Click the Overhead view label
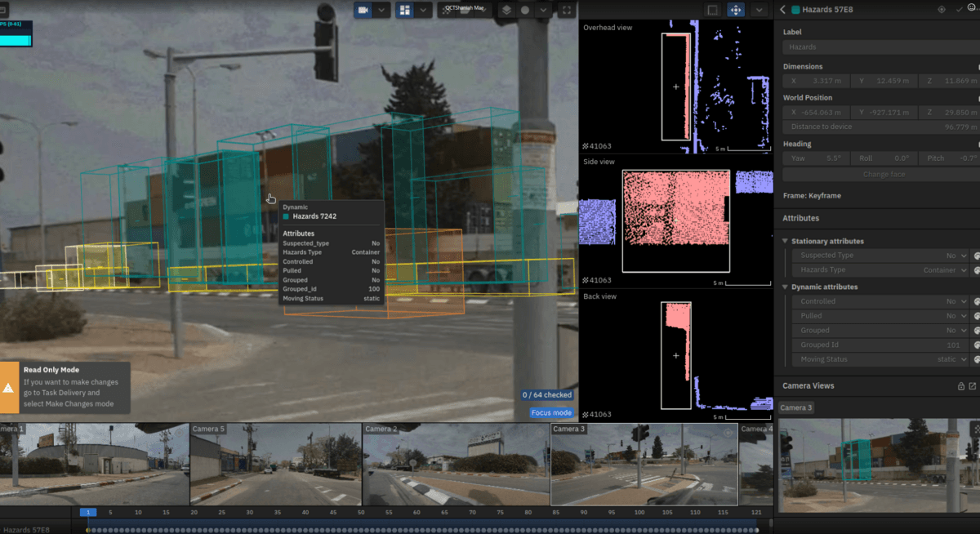The height and width of the screenshot is (534, 980). click(x=608, y=28)
